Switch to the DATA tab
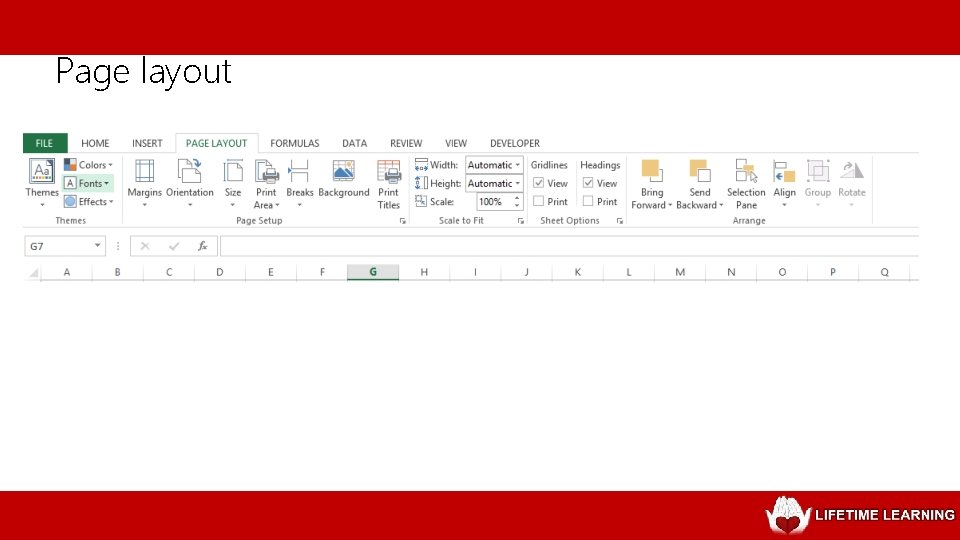This screenshot has height=540, width=960. [x=354, y=143]
